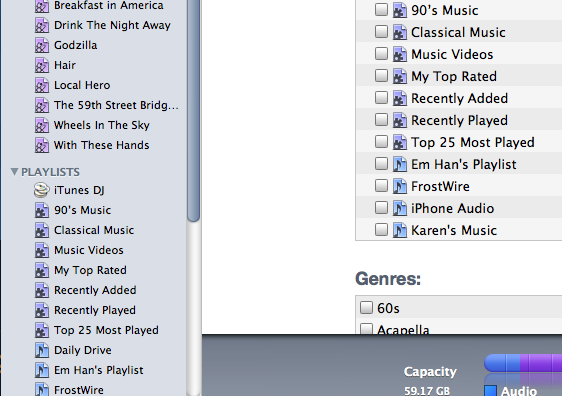Select the Hair playlist name in sidebar
This screenshot has width=562, height=396.
pyautogui.click(x=65, y=65)
